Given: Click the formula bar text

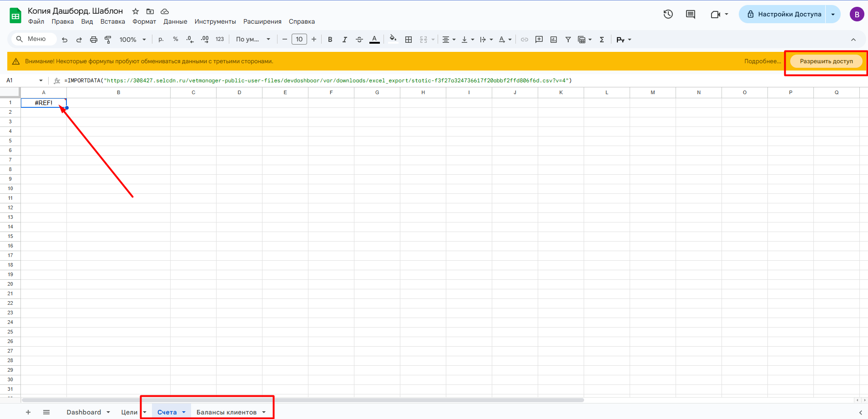Looking at the screenshot, I should [x=318, y=81].
